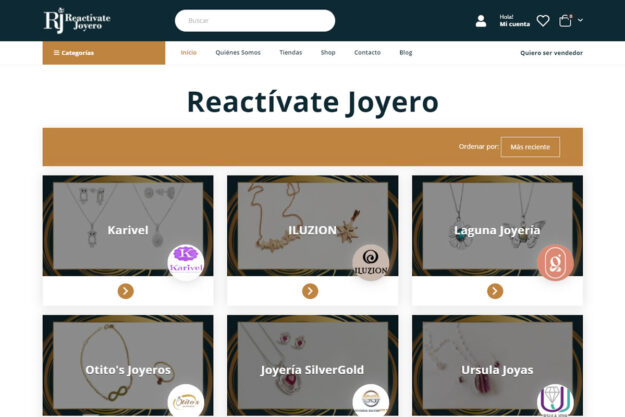Open the Más reciente sort dropdown
625x417 pixels.
[x=530, y=147]
